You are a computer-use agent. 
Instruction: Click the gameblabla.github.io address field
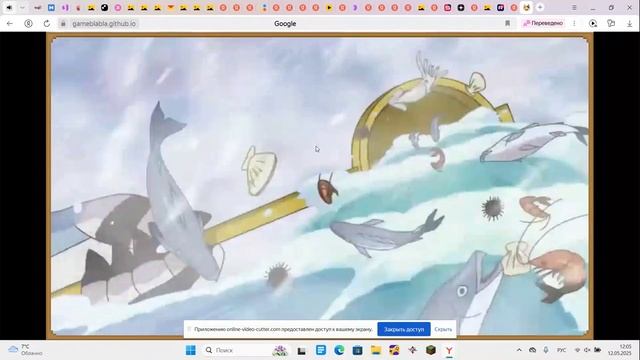coord(104,24)
